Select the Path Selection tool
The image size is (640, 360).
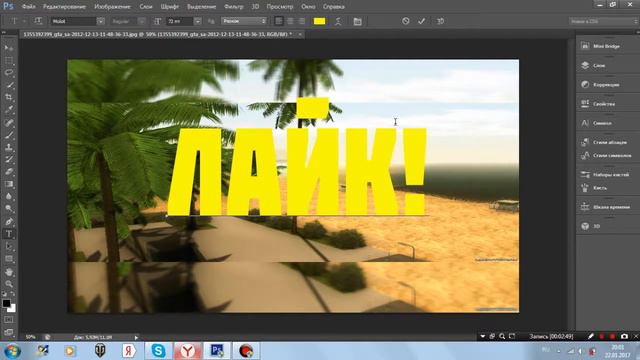[9, 246]
